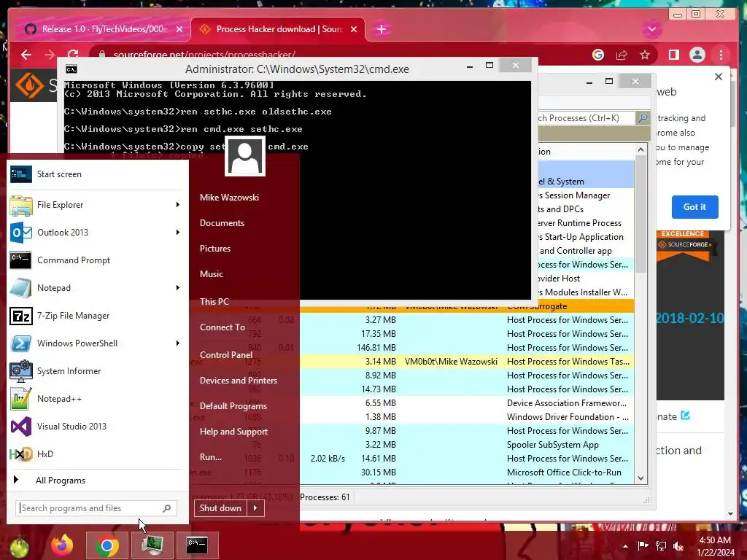Open Help and Support
This screenshot has height=560, width=747.
click(234, 432)
